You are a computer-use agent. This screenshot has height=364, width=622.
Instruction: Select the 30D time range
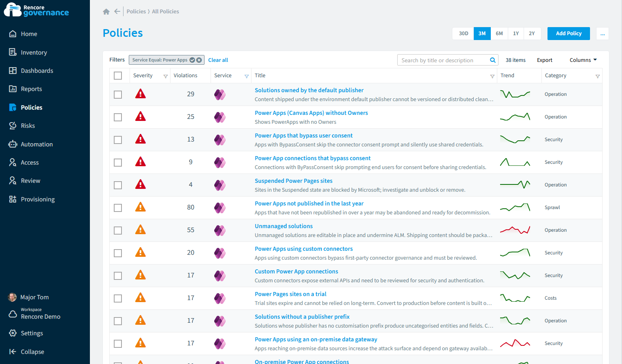[463, 34]
